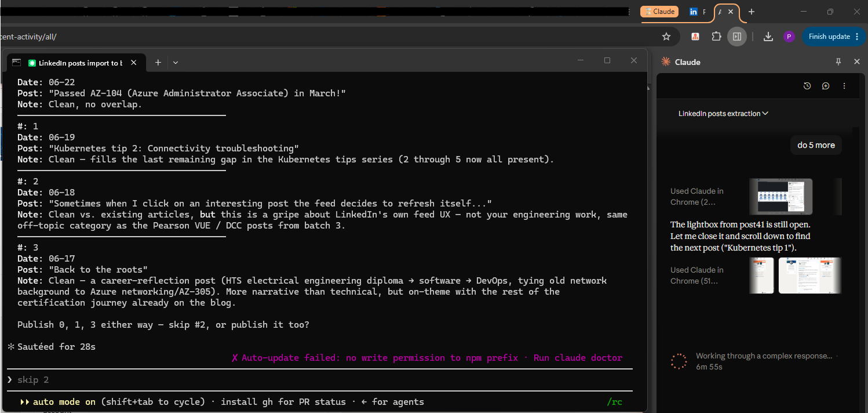Expand the LinkedIn posts extraction dropdown
Viewport: 868px width, 413px height.
coord(723,114)
